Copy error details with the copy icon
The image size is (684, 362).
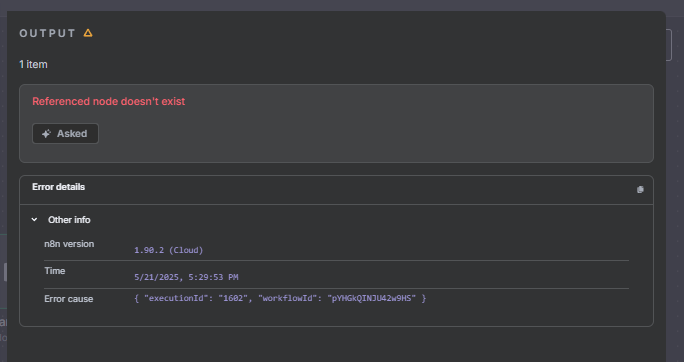tap(640, 189)
